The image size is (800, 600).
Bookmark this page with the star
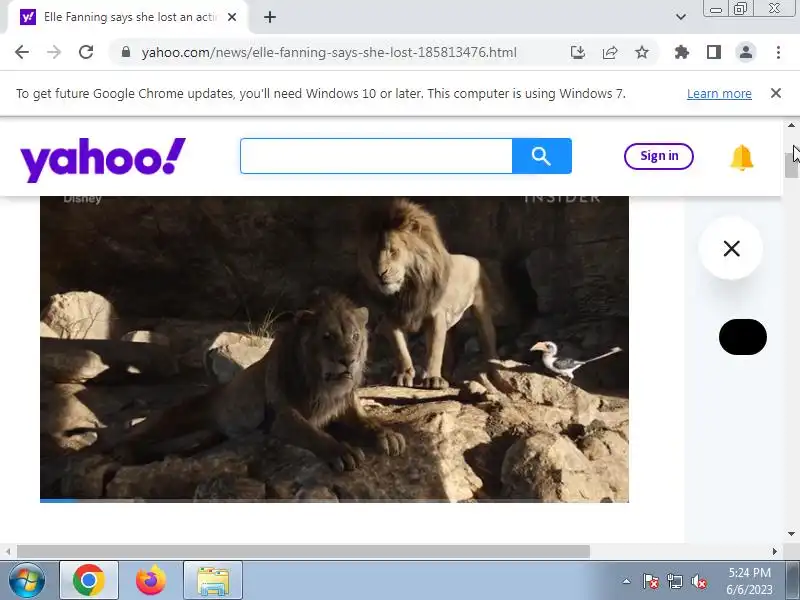[x=642, y=52]
